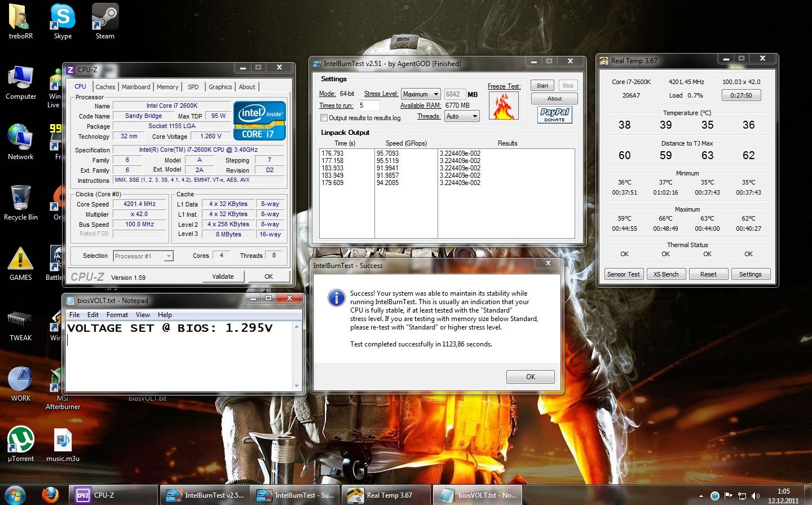Switch to the Memory tab in CPU-Z
812x505 pixels.
tap(167, 87)
